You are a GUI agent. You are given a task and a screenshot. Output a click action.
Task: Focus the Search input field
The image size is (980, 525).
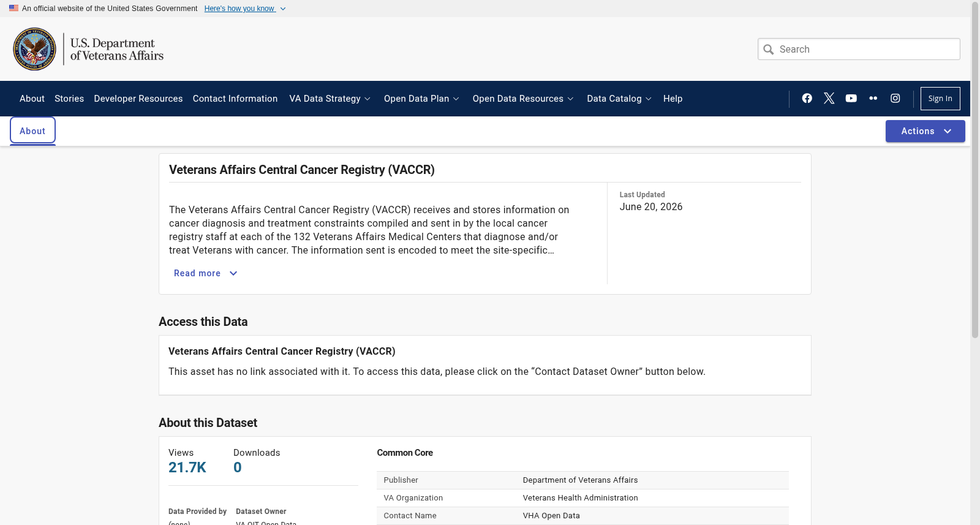coord(859,49)
